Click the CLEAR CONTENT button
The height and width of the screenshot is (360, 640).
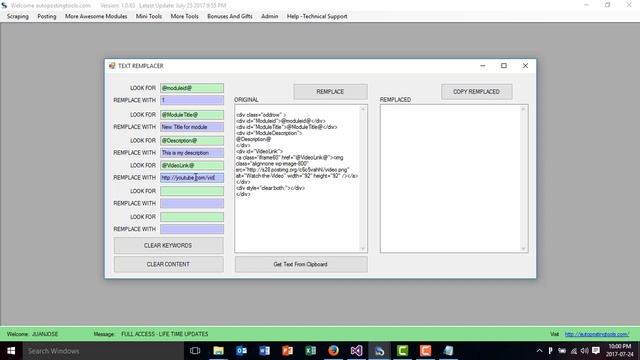coord(168,264)
